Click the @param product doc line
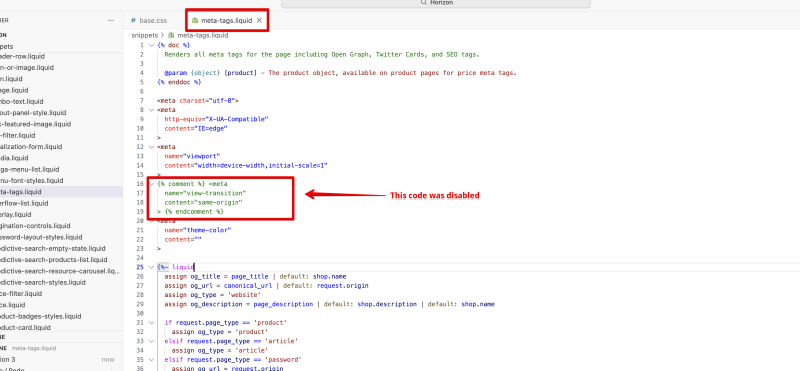Image resolution: width=800 pixels, height=371 pixels. pyautogui.click(x=340, y=72)
